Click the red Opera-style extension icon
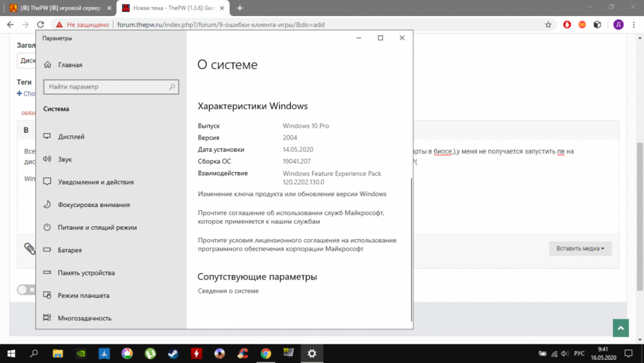Image resolution: width=644 pixels, height=363 pixels. point(567,25)
